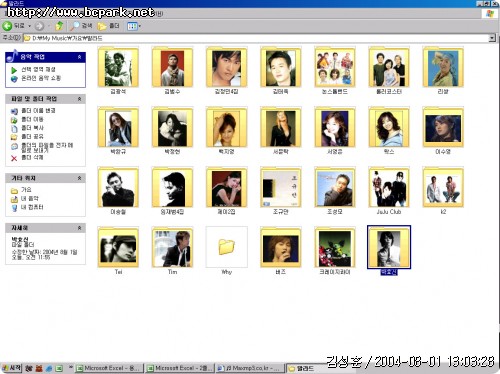This screenshot has height=374, width=500.
Task: Select the 왁스 folder
Action: (389, 131)
